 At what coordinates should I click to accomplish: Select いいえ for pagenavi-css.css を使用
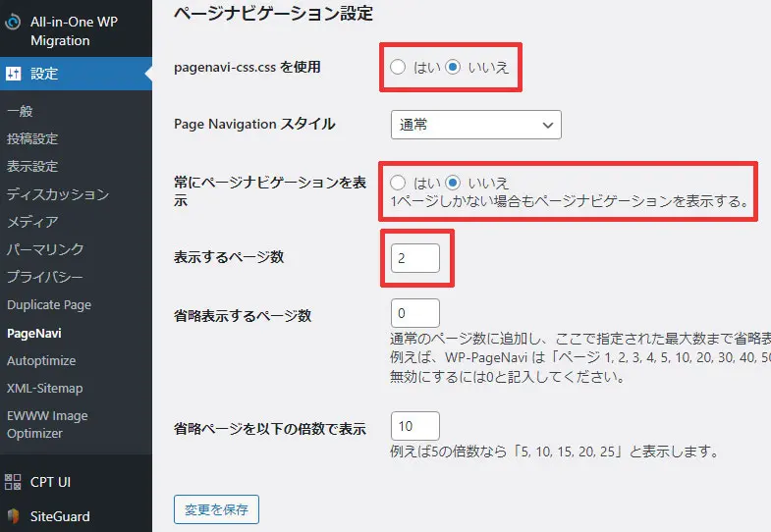point(453,67)
